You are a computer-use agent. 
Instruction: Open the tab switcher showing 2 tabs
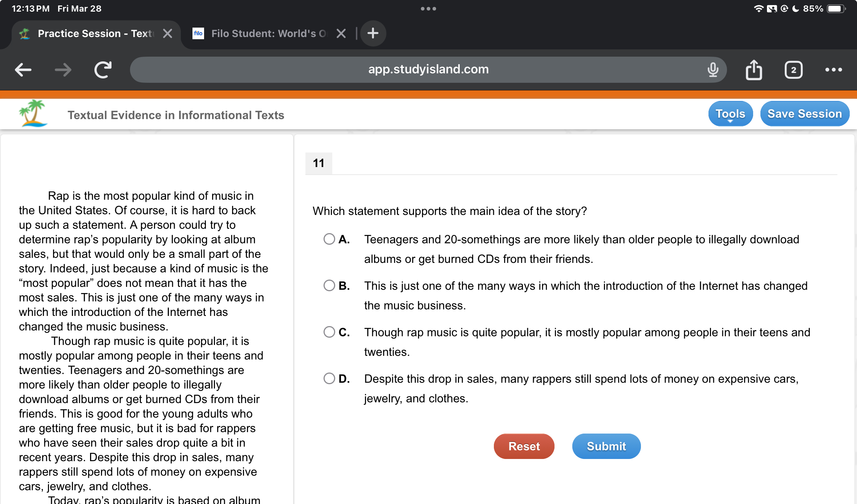click(x=793, y=70)
